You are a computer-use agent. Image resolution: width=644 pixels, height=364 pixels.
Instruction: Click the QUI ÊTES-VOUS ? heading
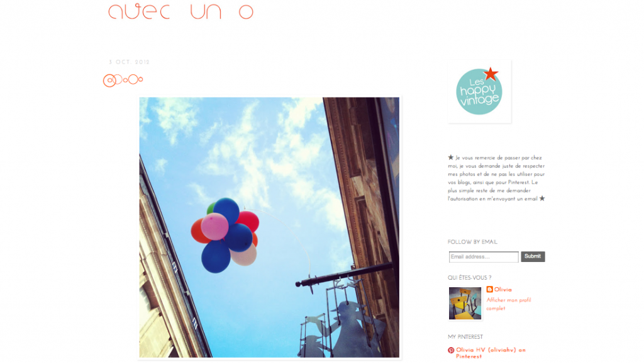[x=469, y=278]
